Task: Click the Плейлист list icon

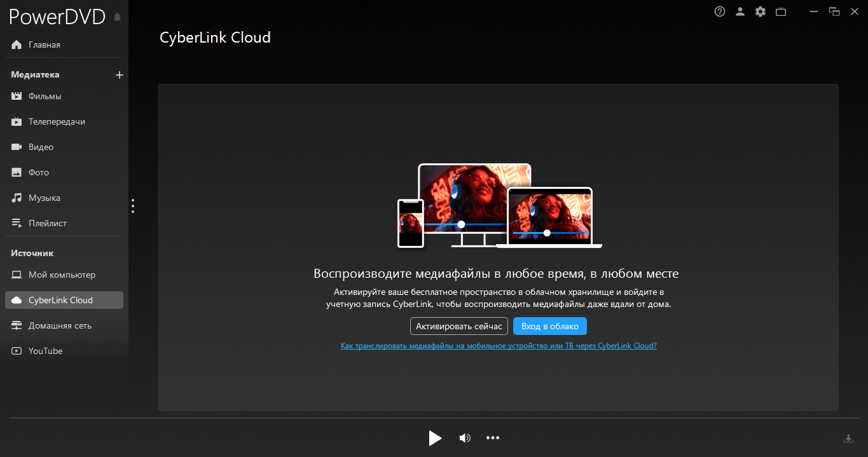Action: click(x=17, y=223)
